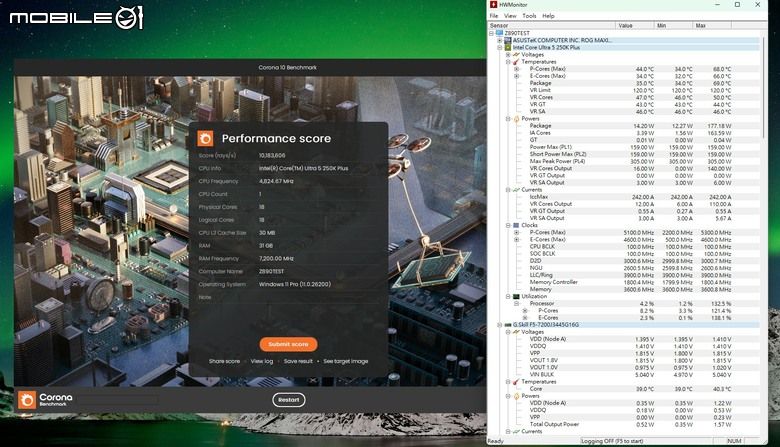Click the Sensor column header
Image resolution: width=780 pixels, height=447 pixels.
pyautogui.click(x=552, y=25)
